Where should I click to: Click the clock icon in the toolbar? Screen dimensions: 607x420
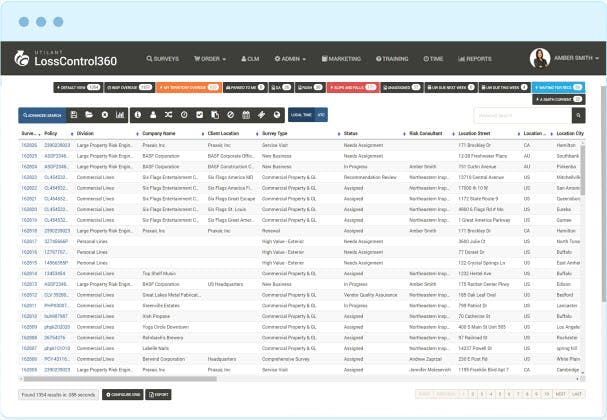pos(184,115)
